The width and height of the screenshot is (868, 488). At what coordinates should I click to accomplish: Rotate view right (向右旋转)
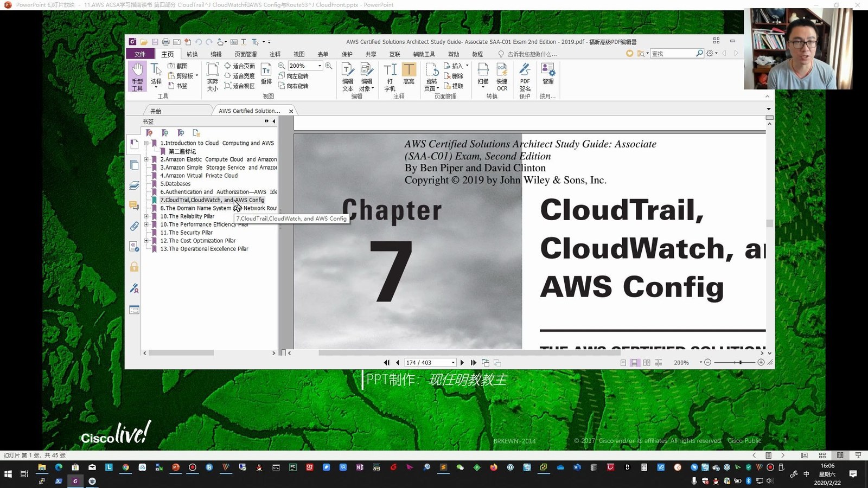tap(293, 86)
